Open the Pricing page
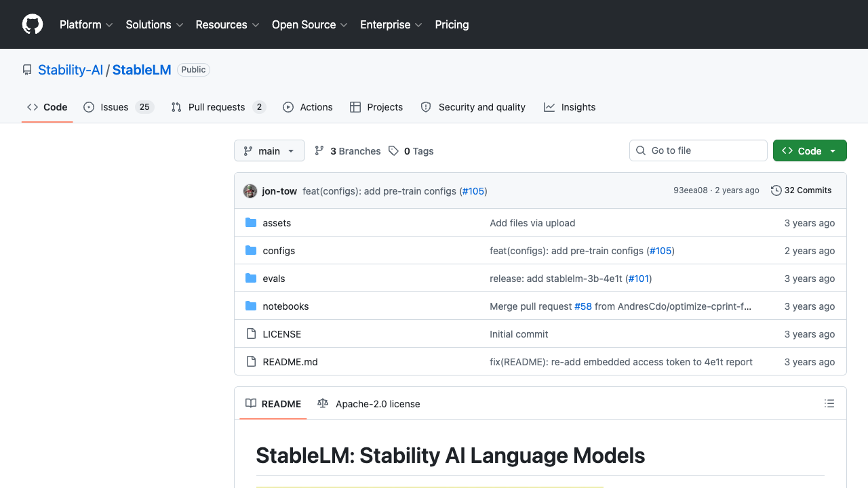Image resolution: width=868 pixels, height=488 pixels. 452,24
